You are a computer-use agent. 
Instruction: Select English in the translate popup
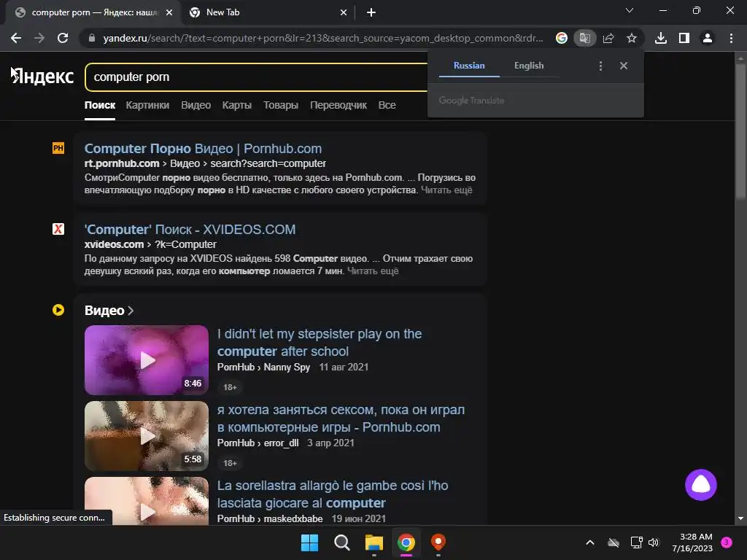(529, 66)
